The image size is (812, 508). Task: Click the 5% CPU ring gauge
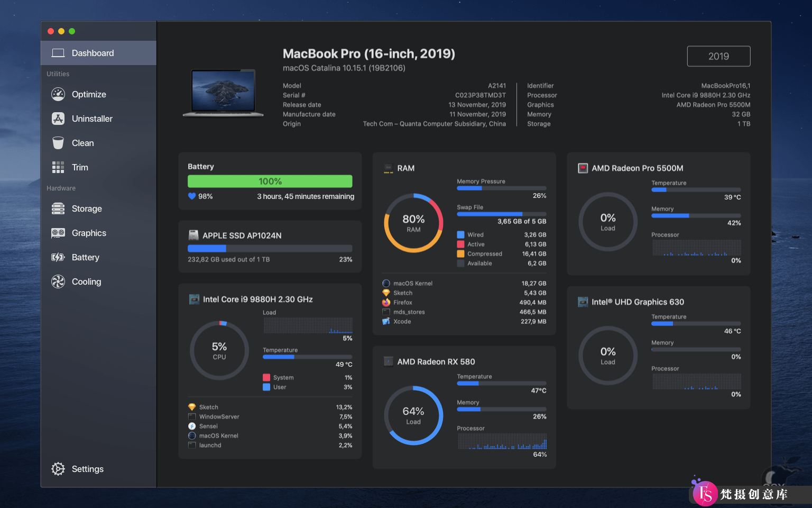(219, 350)
